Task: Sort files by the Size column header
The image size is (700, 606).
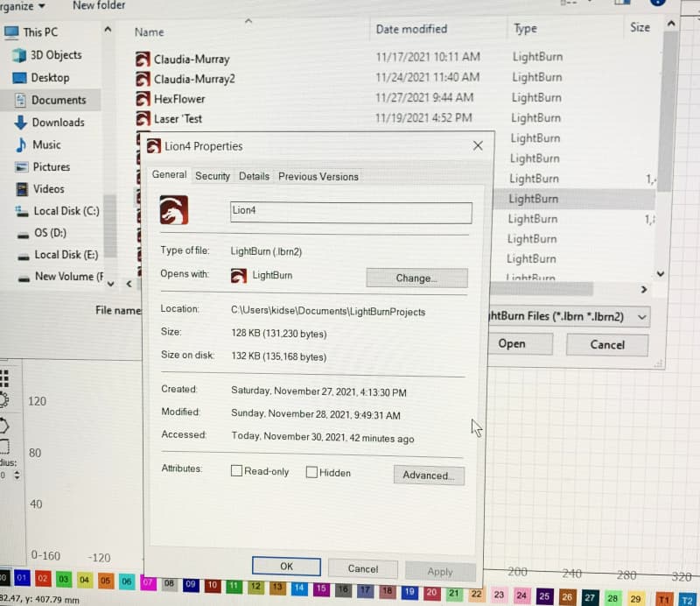Action: tap(640, 27)
